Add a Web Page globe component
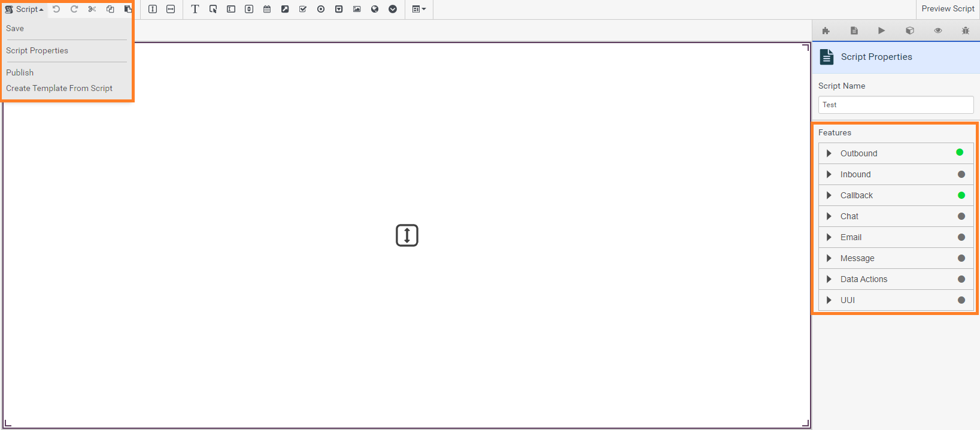Screen dimensions: 980x430 click(375, 9)
